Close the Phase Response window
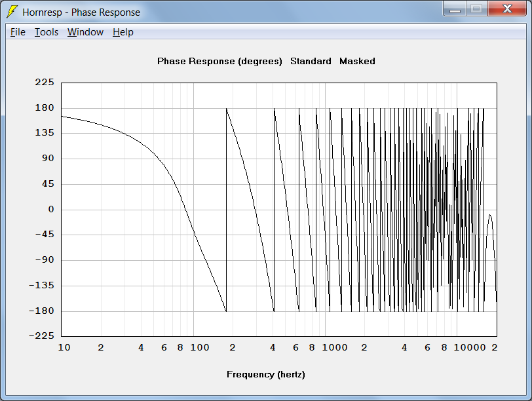Screen dimensions: 532x401 coord(507,9)
